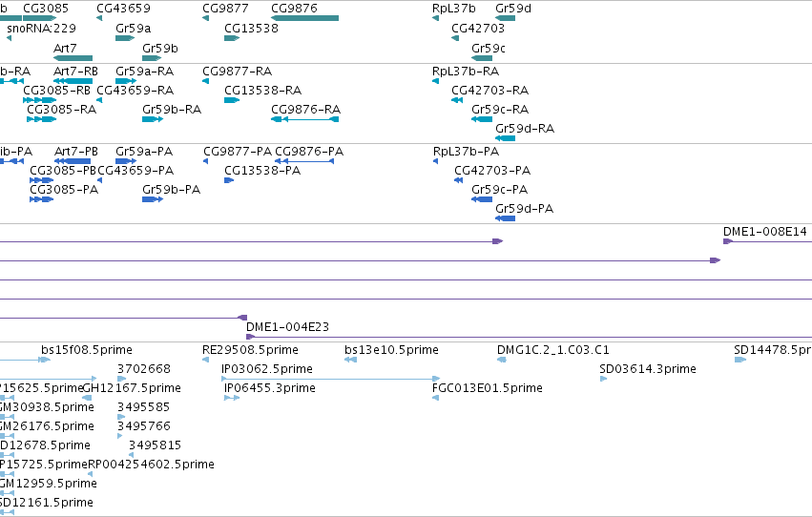Select the Gr59b gene feature
Viewport: 812px width, 517px height.
pos(153,58)
